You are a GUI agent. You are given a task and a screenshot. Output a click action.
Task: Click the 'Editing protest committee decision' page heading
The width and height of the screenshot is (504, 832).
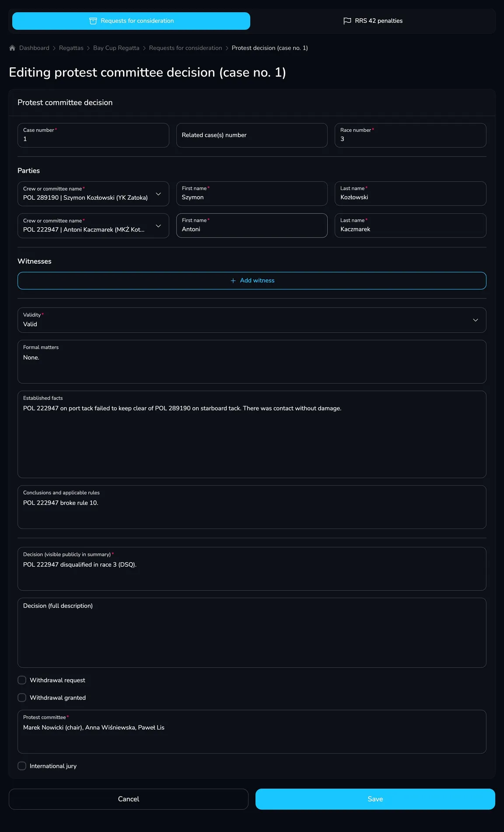[147, 72]
